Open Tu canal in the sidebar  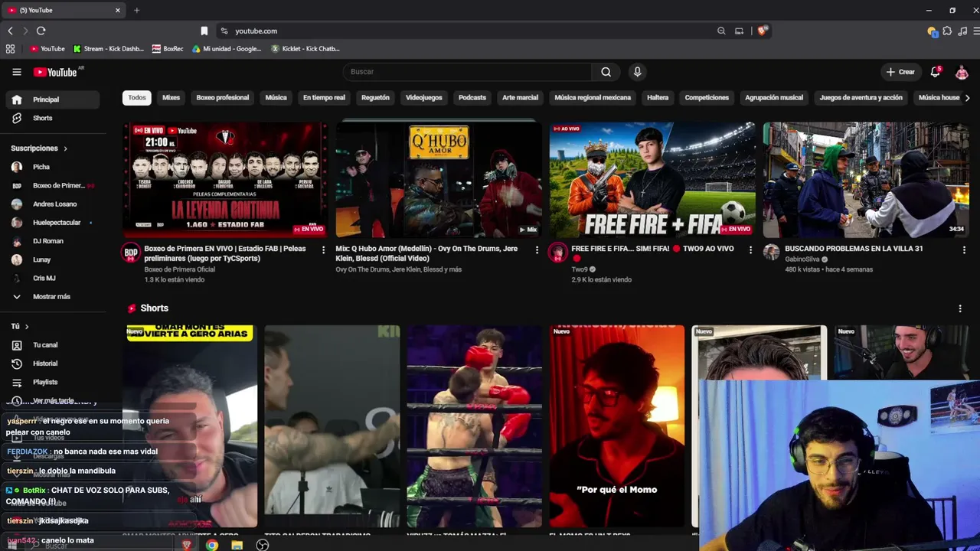[53, 345]
